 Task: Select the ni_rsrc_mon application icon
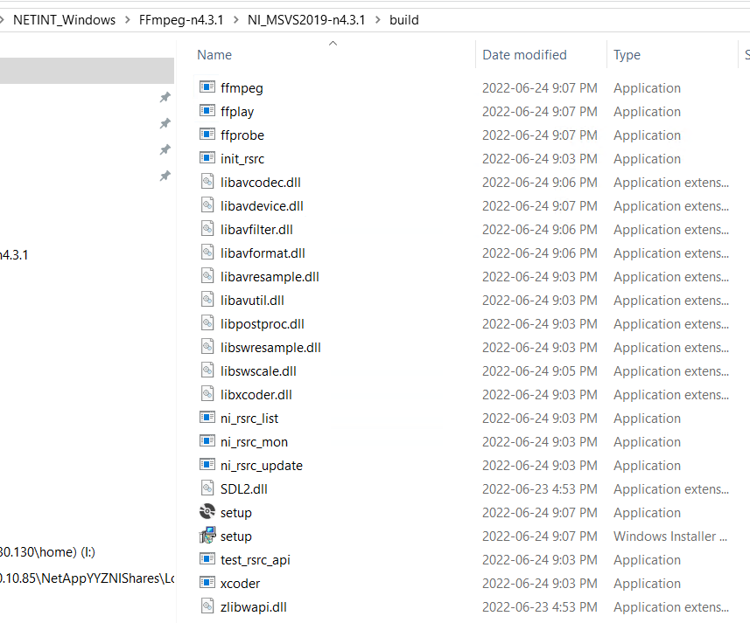pos(207,441)
